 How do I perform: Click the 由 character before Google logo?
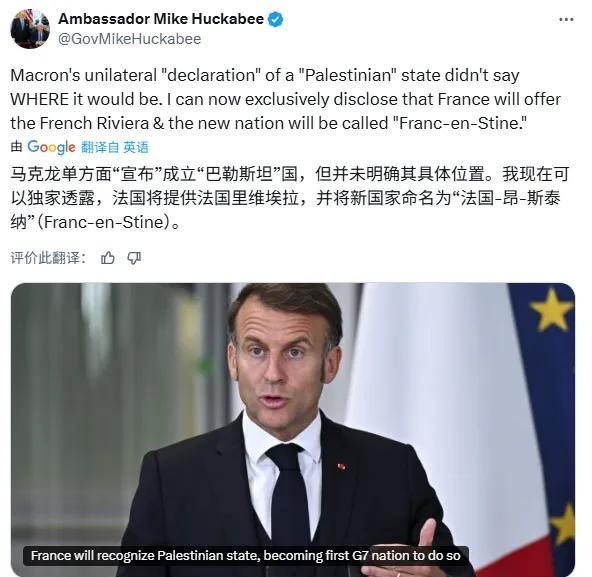16,147
